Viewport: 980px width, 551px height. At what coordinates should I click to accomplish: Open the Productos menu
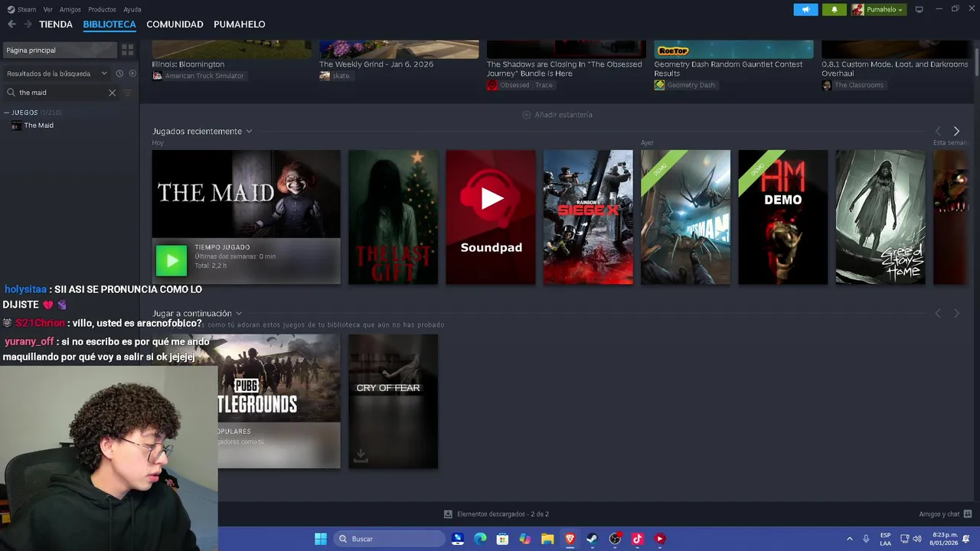[x=102, y=9]
